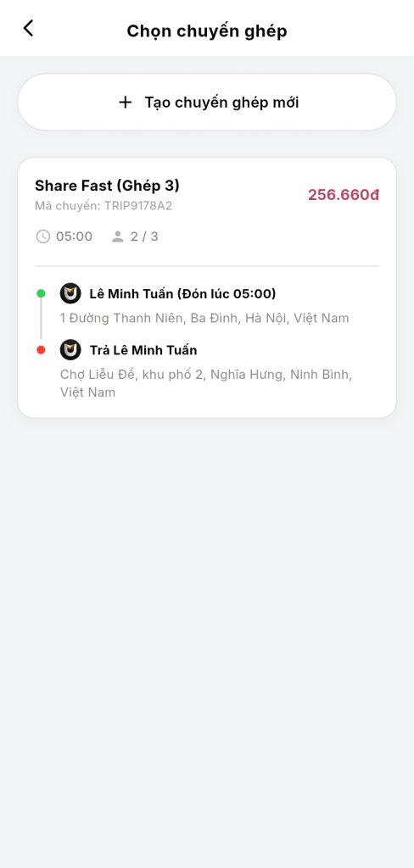Select drop-off address Chợ Liễu Đề
Image resolution: width=414 pixels, height=868 pixels.
(206, 383)
